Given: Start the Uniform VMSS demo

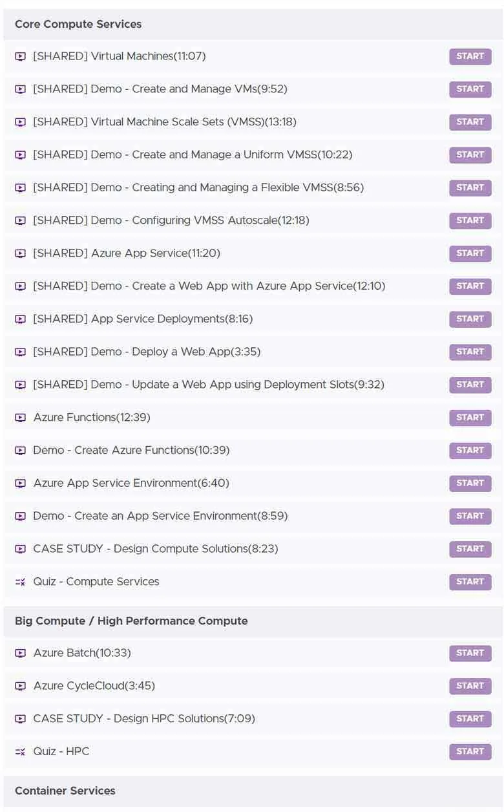Looking at the screenshot, I should point(470,155).
